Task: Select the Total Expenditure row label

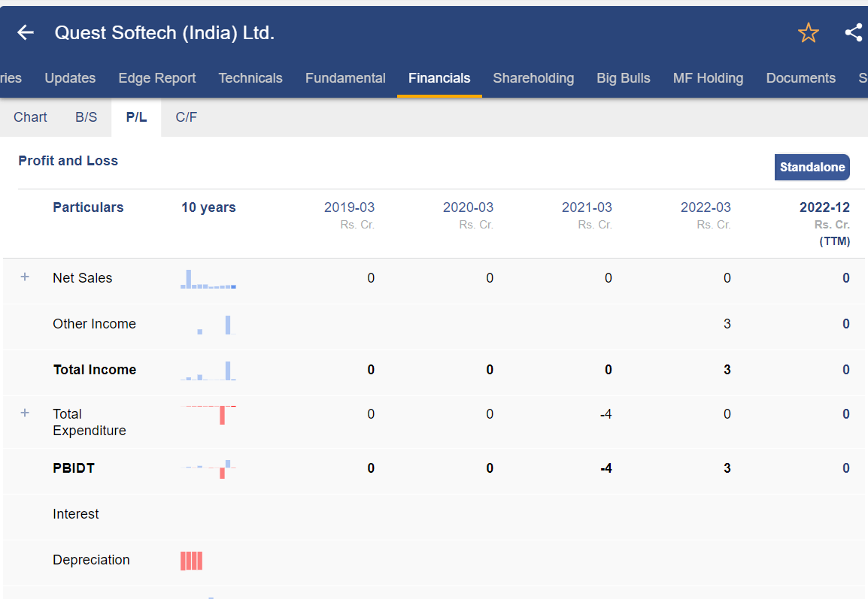Action: pos(89,422)
